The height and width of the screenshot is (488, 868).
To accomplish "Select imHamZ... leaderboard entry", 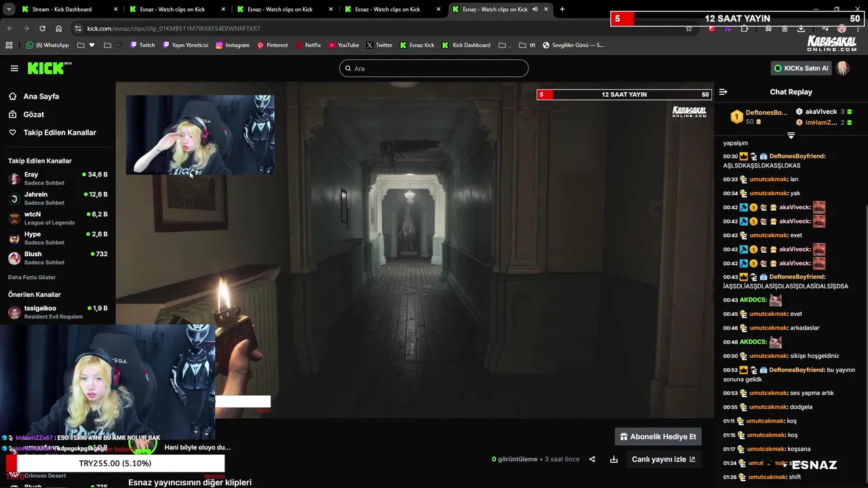I will 824,123.
